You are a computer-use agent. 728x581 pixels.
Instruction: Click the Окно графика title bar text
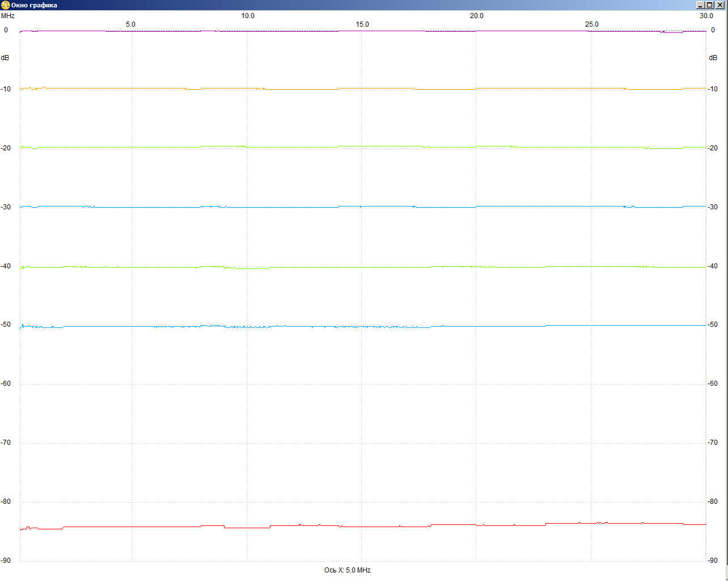click(x=34, y=5)
